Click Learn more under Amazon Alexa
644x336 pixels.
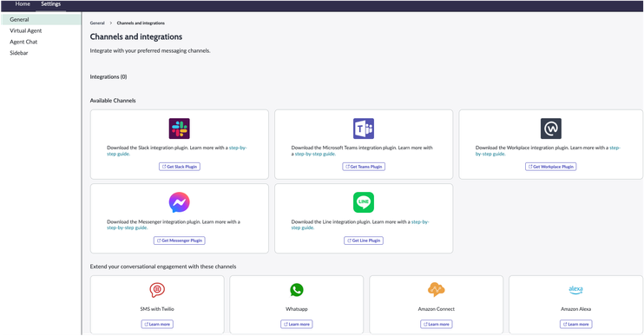[575, 325]
